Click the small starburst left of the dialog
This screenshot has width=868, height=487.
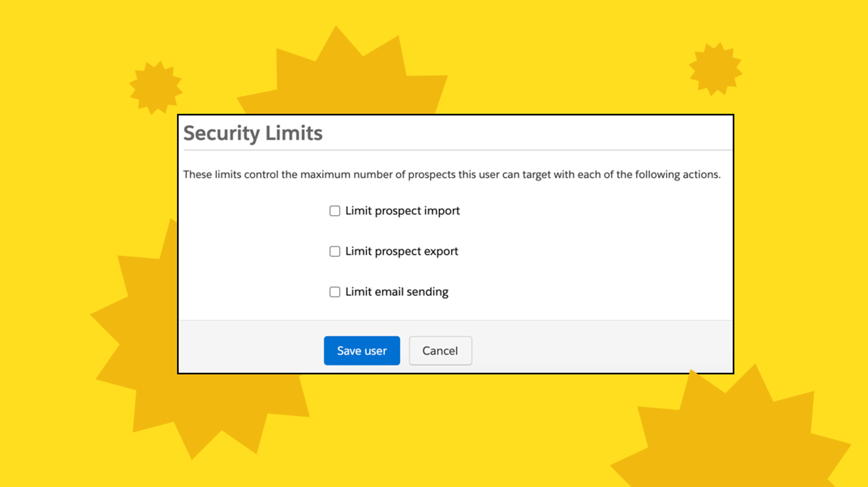(x=156, y=88)
